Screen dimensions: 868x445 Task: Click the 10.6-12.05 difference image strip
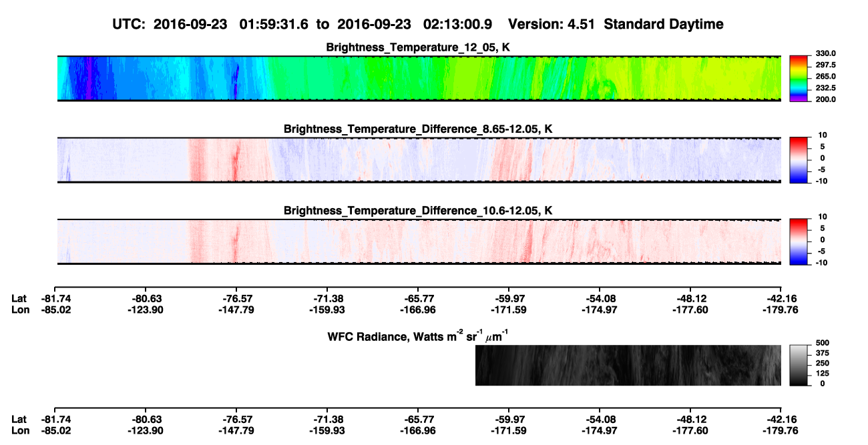419,242
